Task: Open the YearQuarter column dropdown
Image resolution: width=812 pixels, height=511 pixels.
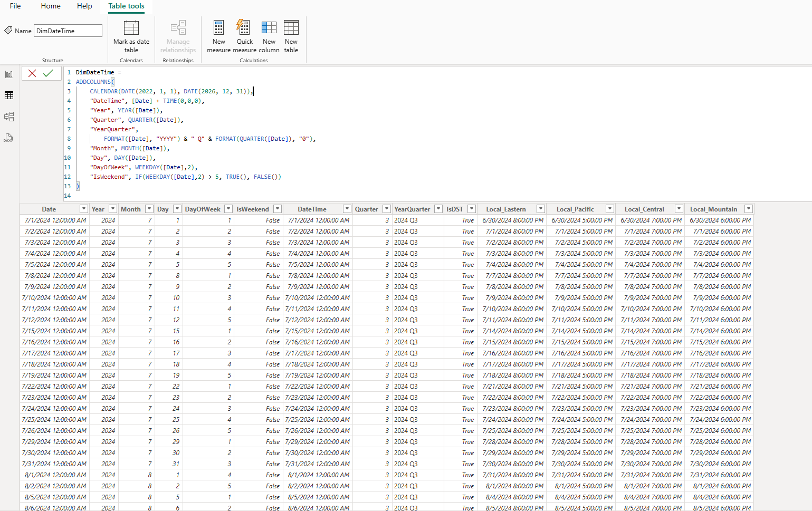Action: tap(438, 209)
